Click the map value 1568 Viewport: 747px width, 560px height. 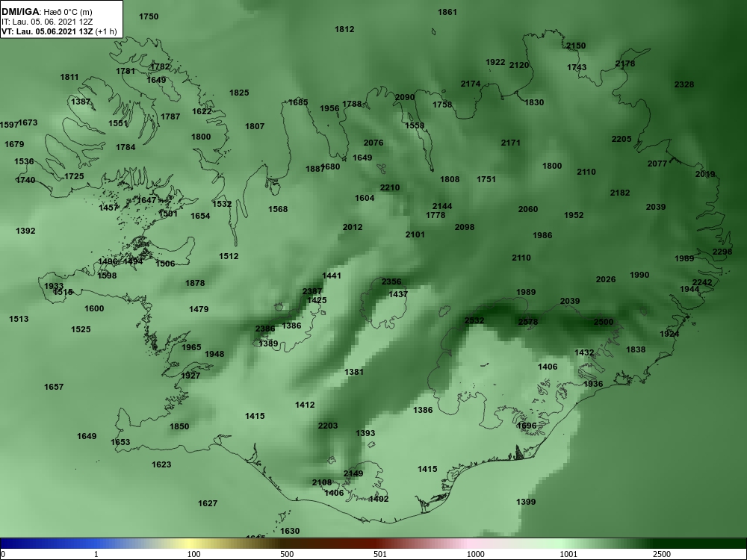pos(278,209)
